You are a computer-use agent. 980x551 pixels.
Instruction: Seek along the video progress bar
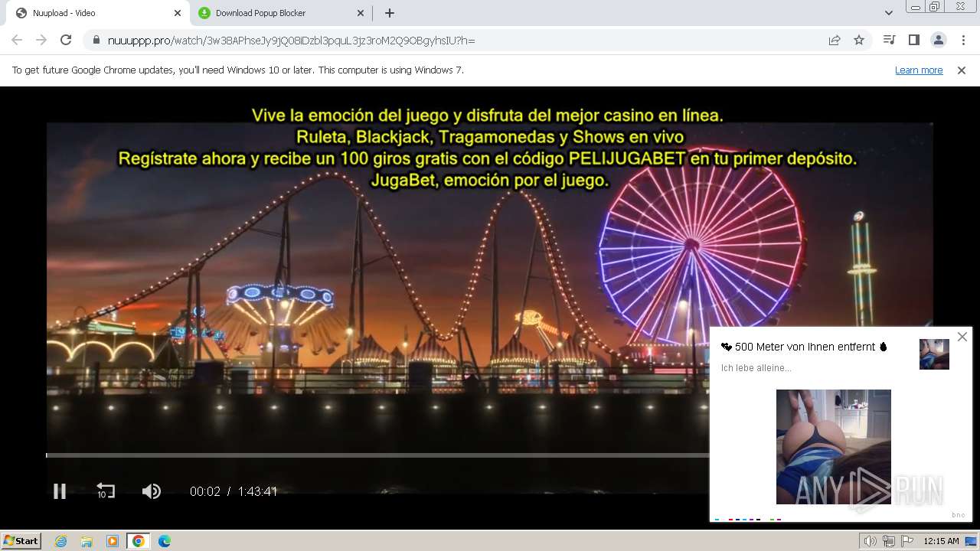click(x=377, y=455)
